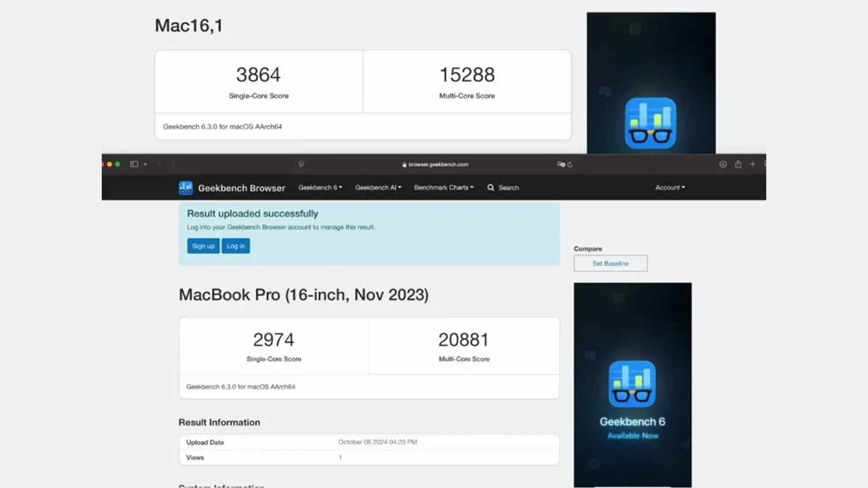The width and height of the screenshot is (868, 488).
Task: Click the Set Baseline button
Action: [610, 263]
